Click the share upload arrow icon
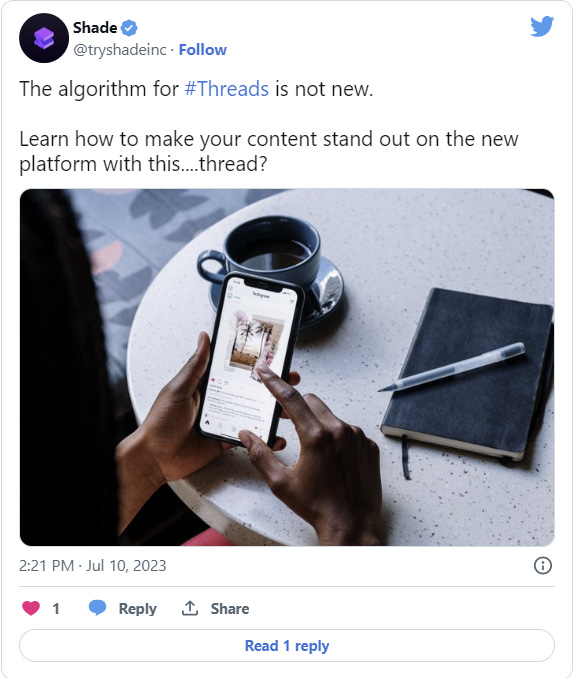Image resolution: width=577 pixels, height=678 pixels. [189, 608]
